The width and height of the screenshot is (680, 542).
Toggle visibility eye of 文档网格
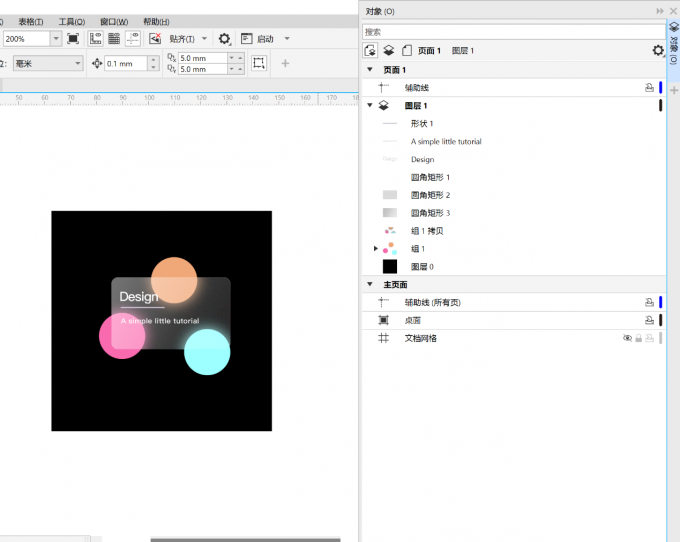coord(627,339)
